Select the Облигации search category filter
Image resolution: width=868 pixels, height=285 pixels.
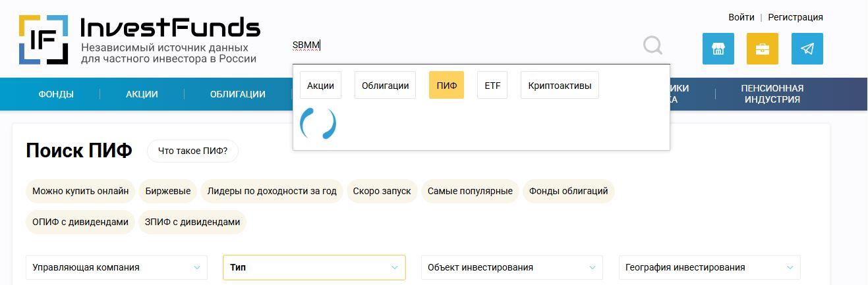pyautogui.click(x=385, y=86)
